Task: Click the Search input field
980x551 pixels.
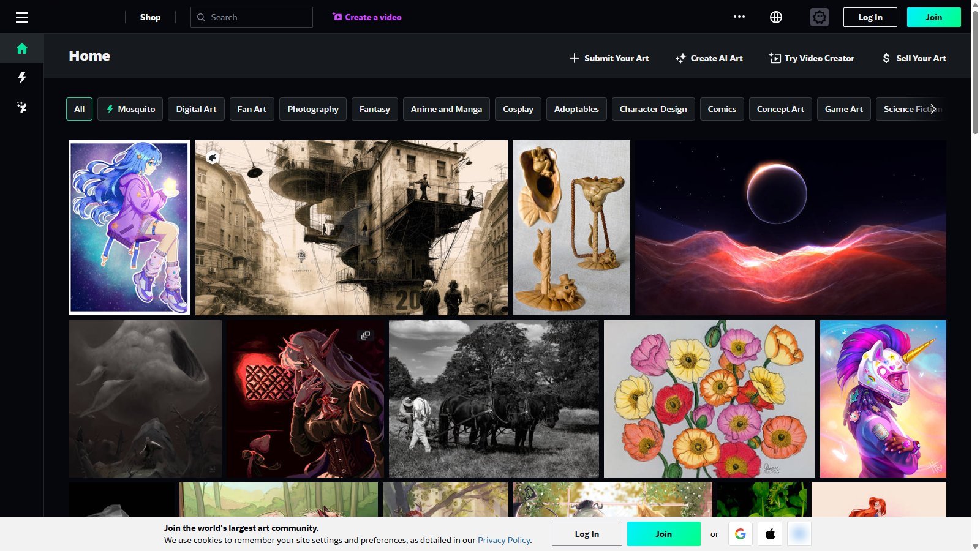Action: (252, 17)
